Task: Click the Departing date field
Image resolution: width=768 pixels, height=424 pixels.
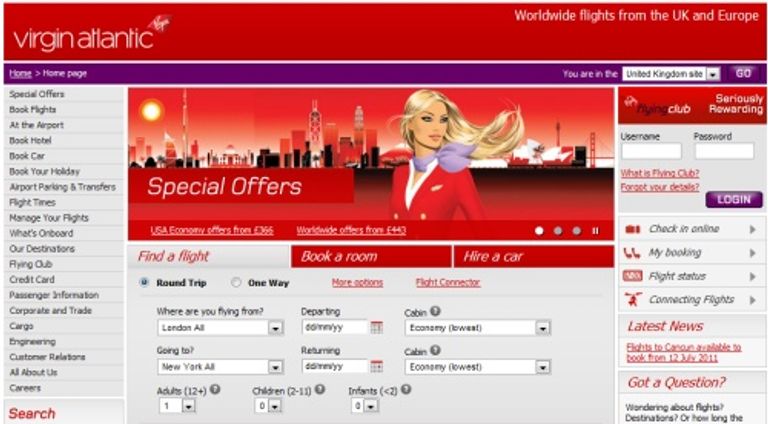Action: [335, 327]
